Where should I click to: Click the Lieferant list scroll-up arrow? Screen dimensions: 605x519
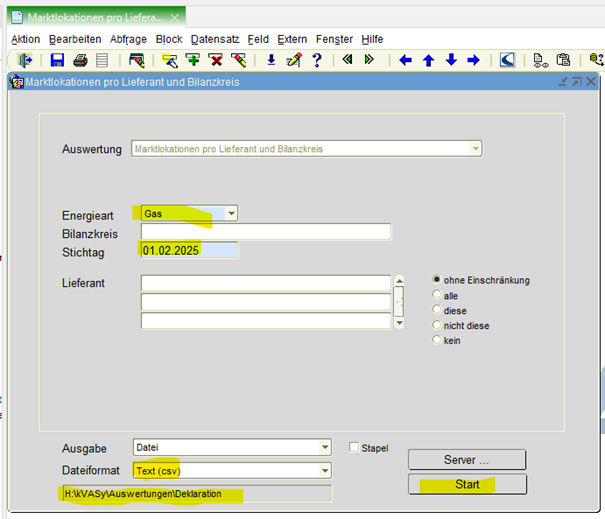pyautogui.click(x=400, y=281)
